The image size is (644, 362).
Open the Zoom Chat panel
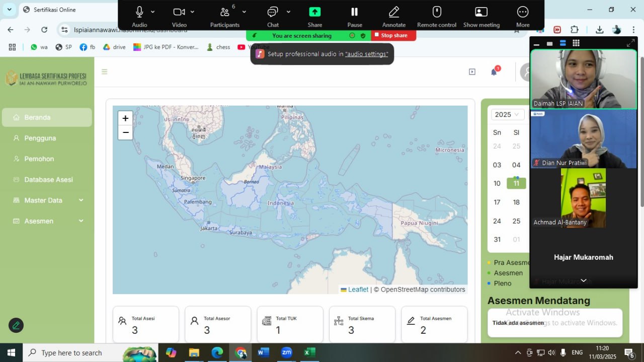(x=273, y=12)
